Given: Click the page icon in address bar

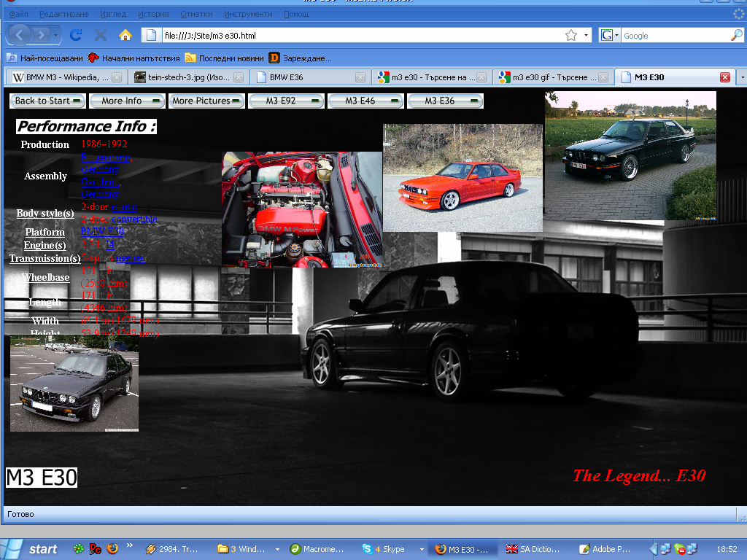Looking at the screenshot, I should (151, 35).
